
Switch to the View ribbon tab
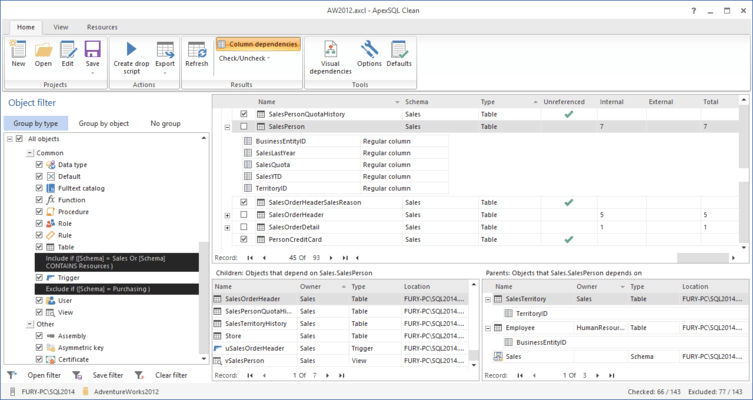(x=61, y=27)
